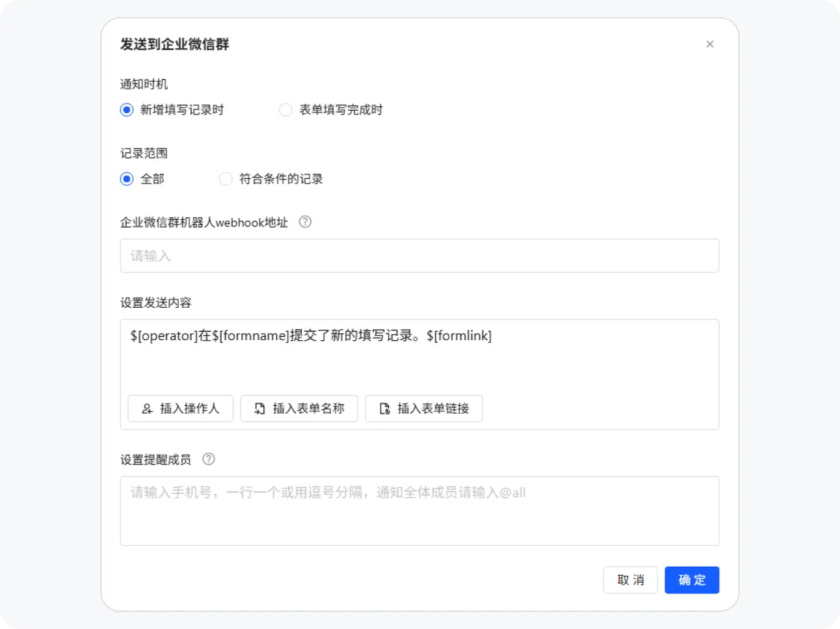Viewport: 840px width, 629px height.
Task: Insert form link via 插入表单链接 button
Action: (x=424, y=409)
